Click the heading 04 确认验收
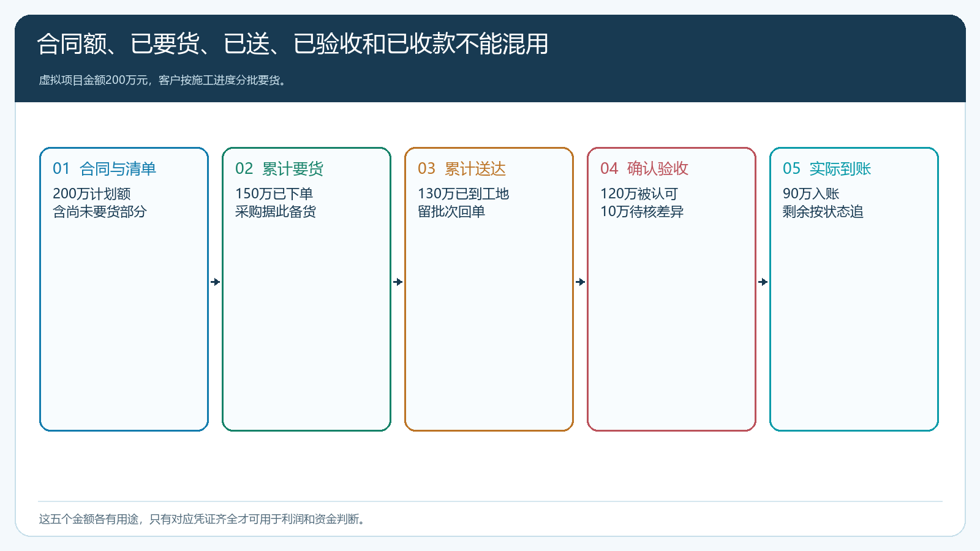 pyautogui.click(x=644, y=169)
